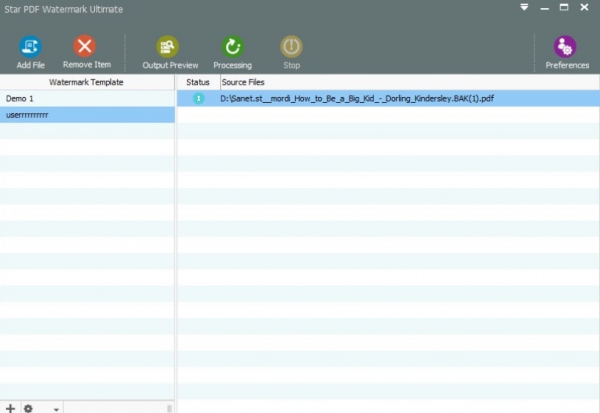Maximize the Star PDF Watermark window
Image resolution: width=600 pixels, height=413 pixels.
coord(564,7)
